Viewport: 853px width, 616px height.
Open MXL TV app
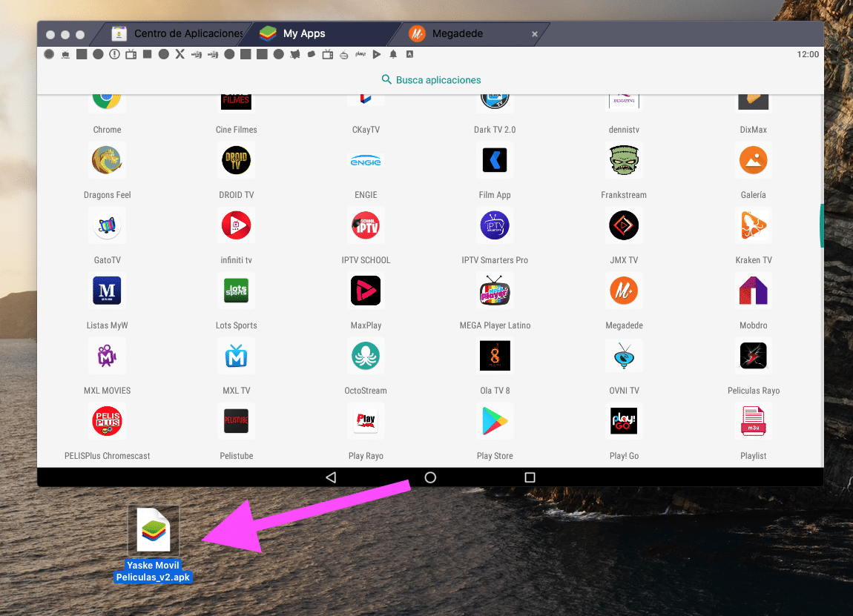coord(236,356)
